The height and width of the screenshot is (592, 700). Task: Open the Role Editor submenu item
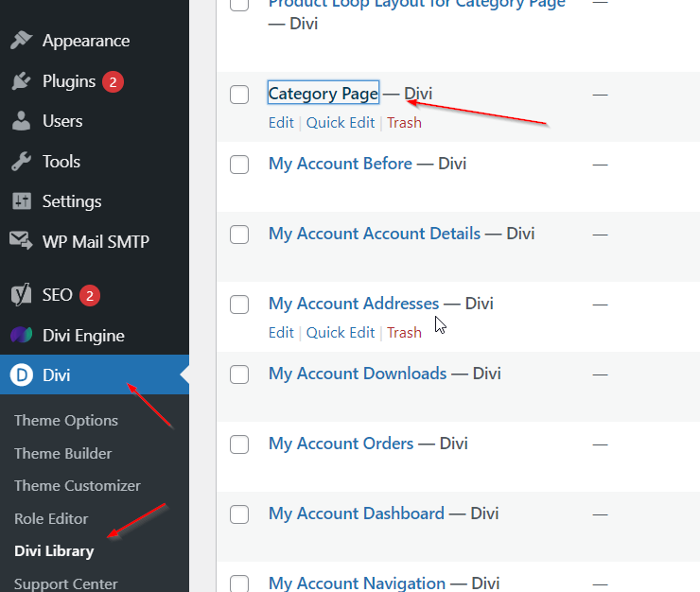tap(51, 518)
